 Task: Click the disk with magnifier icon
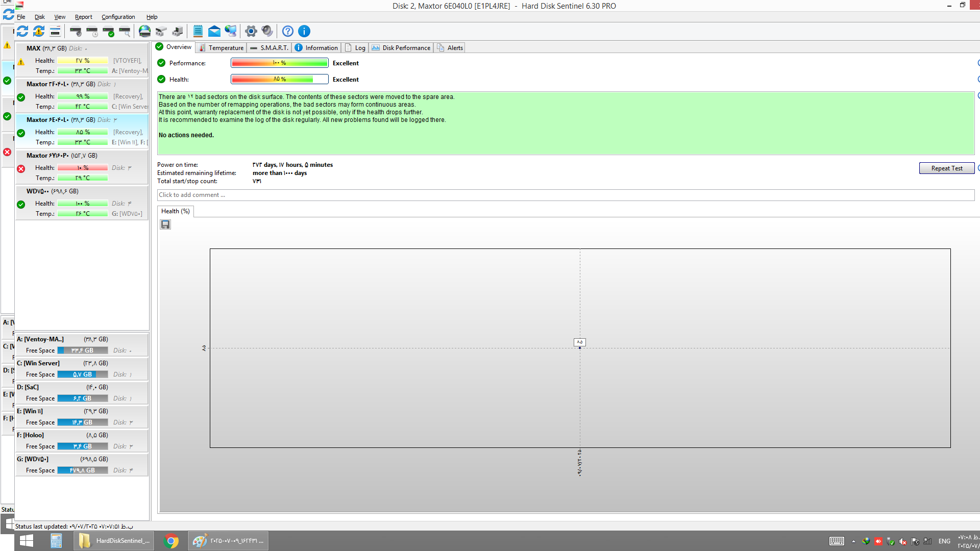click(x=125, y=31)
